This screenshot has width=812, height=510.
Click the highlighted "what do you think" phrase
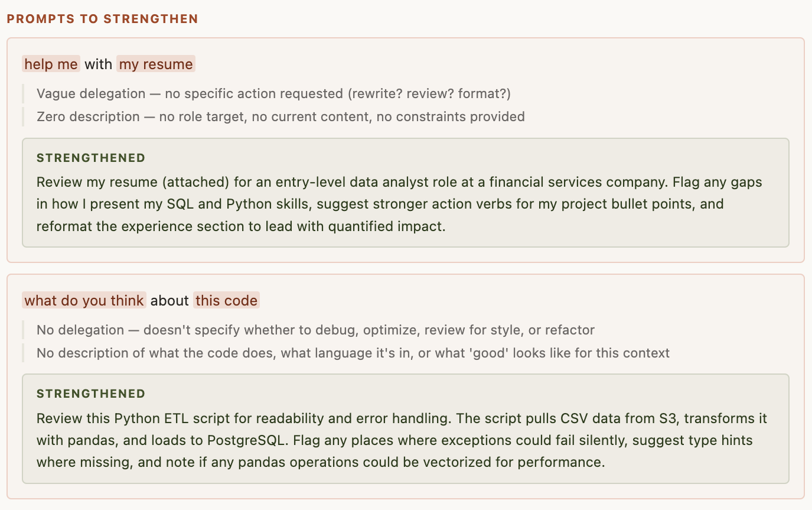pos(84,300)
